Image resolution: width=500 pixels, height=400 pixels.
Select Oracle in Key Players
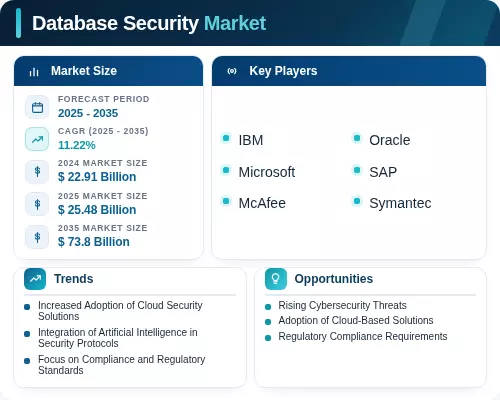[390, 140]
